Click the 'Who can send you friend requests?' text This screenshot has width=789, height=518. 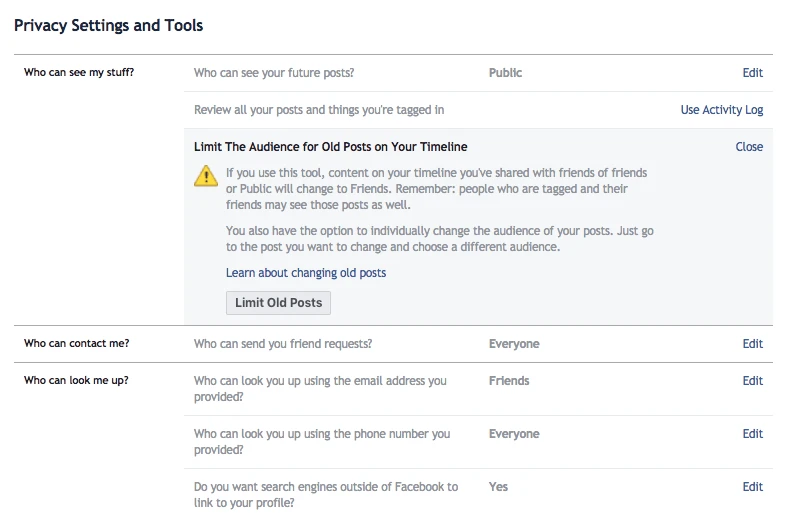coord(282,344)
